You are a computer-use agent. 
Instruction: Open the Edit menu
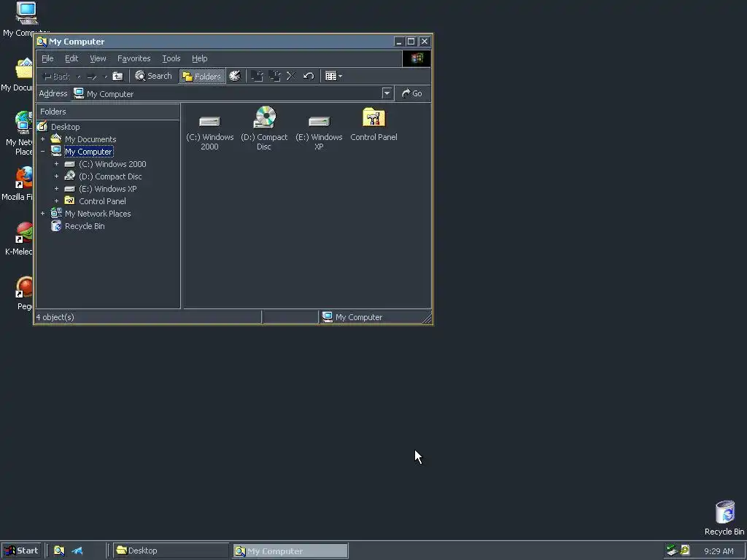pos(71,58)
